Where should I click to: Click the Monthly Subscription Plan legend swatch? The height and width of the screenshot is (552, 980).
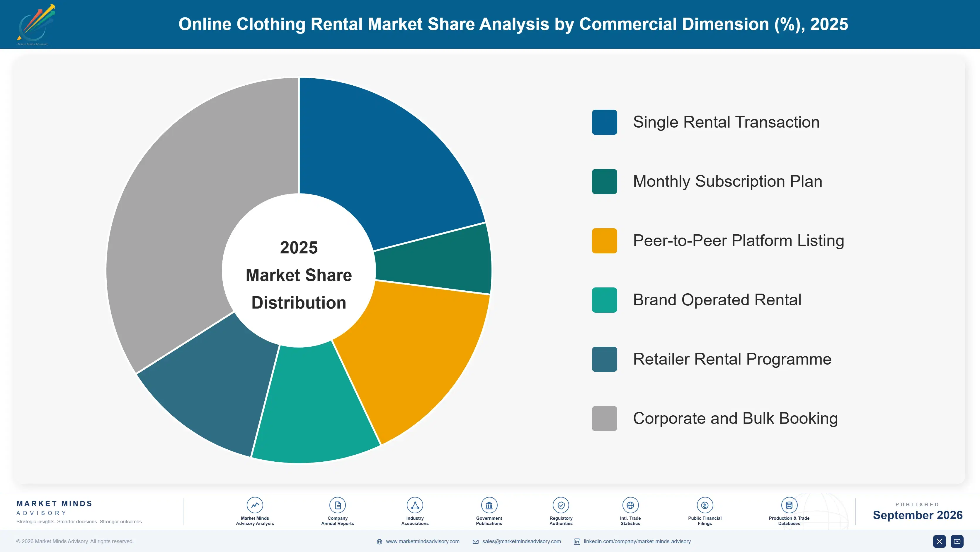[604, 182]
